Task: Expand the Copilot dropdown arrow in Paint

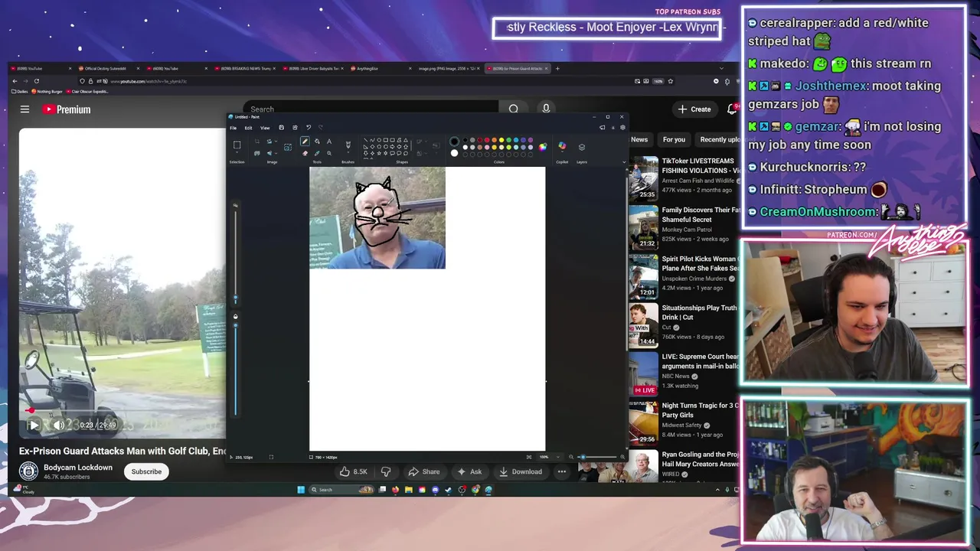Action: [x=562, y=152]
